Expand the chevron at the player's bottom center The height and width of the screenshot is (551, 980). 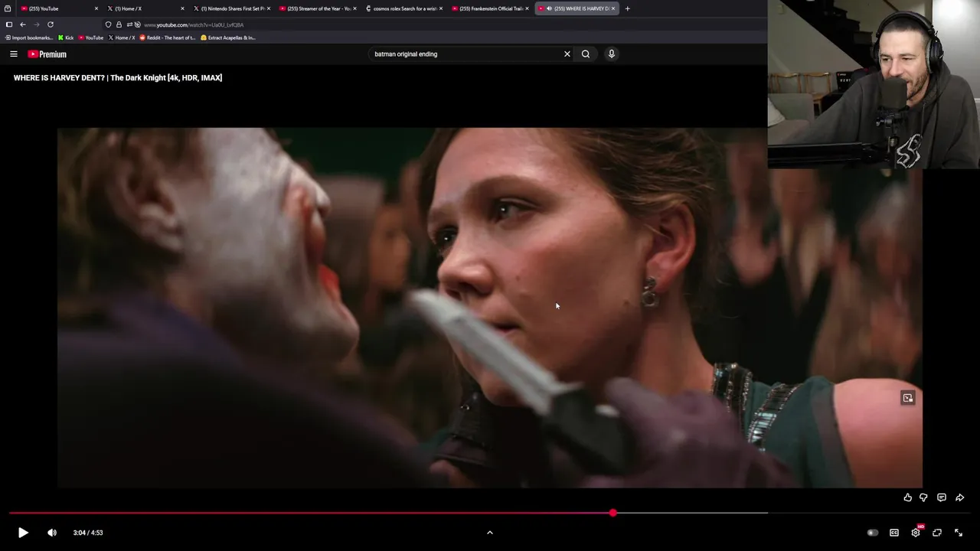click(x=490, y=533)
